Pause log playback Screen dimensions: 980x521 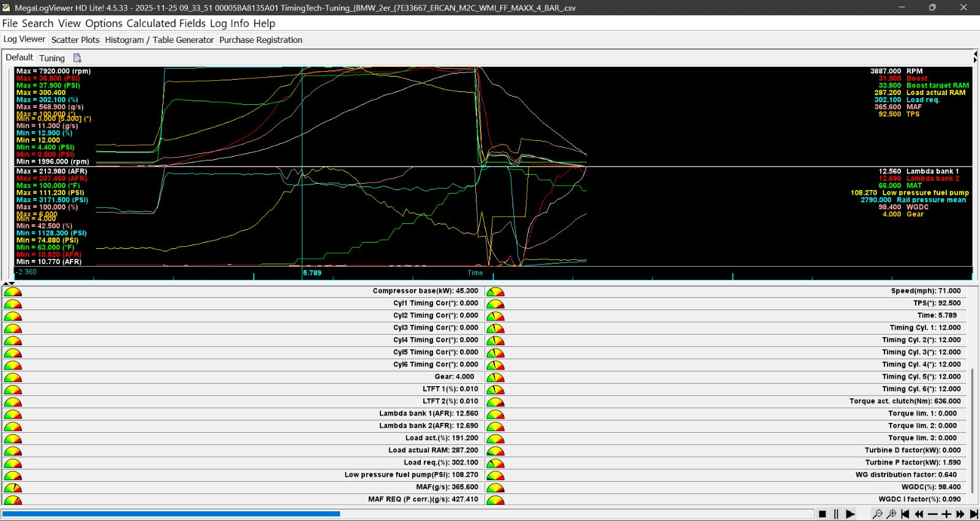click(836, 514)
